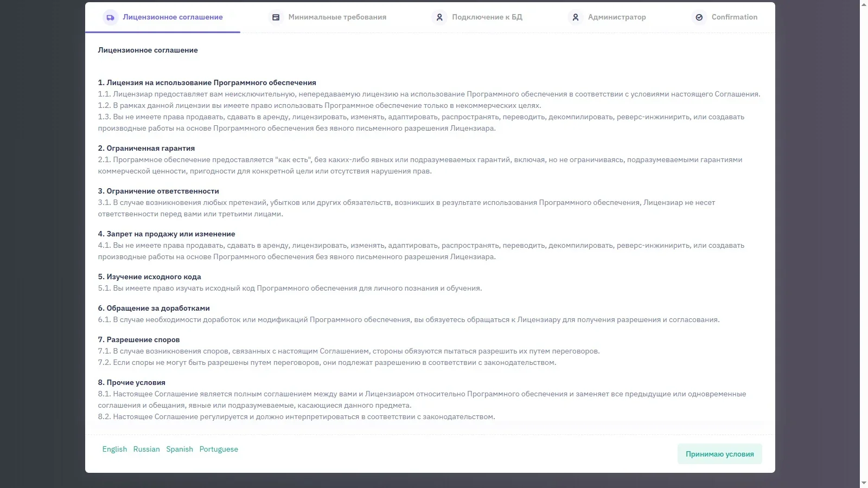Click heading 1. Лицензия на использование Программного обеспечения
The image size is (868, 488).
[207, 82]
